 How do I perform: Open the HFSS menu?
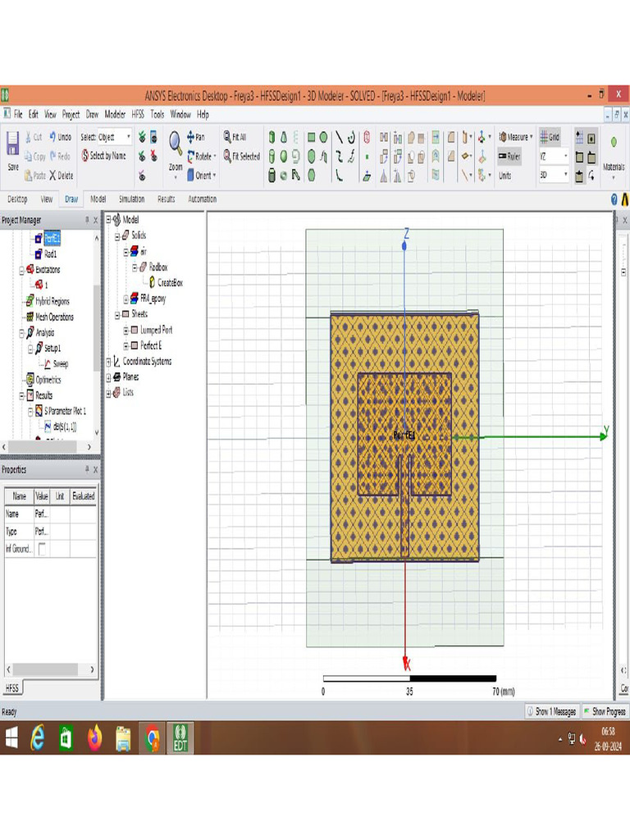tap(138, 115)
